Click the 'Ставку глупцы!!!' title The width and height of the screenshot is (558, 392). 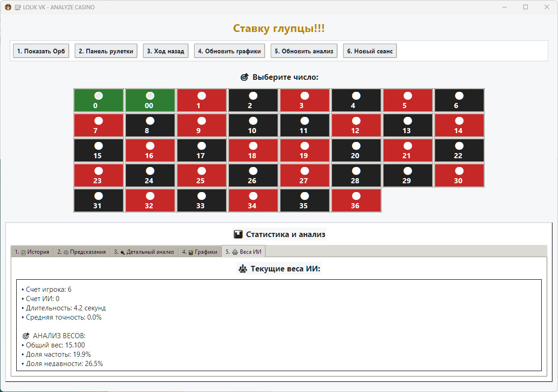coord(279,29)
